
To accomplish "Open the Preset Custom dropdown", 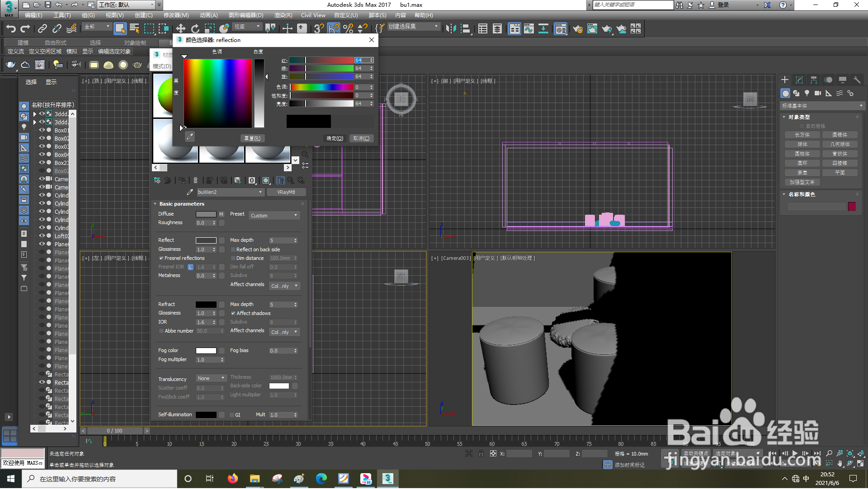I will pos(274,216).
